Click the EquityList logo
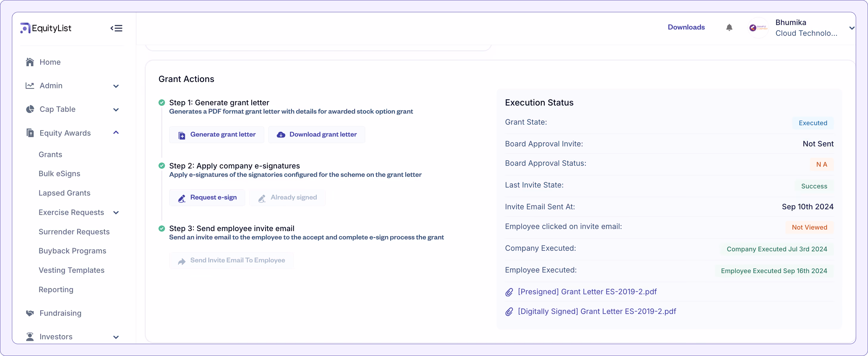 46,28
